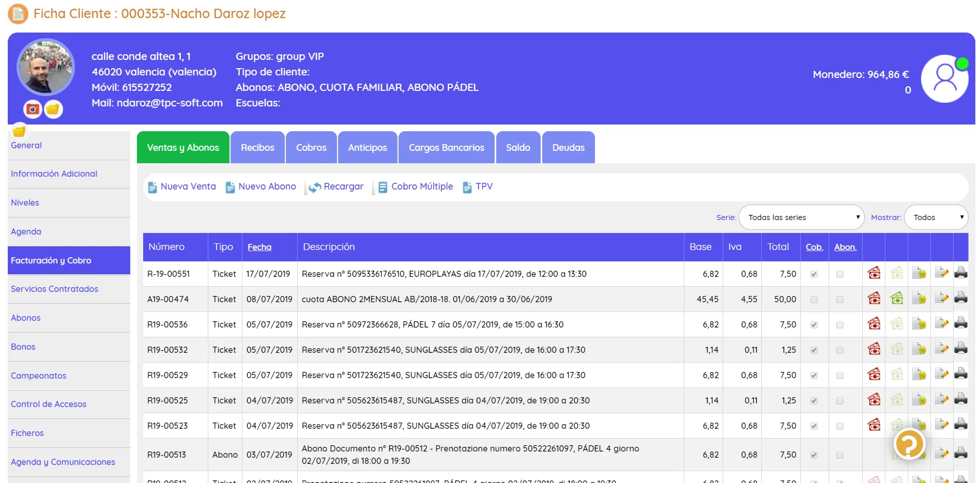
Task: Select the Saldo tab
Action: point(518,148)
